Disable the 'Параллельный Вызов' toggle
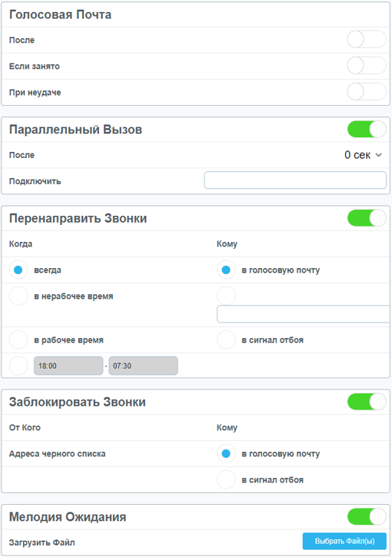The height and width of the screenshot is (560, 392). coord(366,129)
